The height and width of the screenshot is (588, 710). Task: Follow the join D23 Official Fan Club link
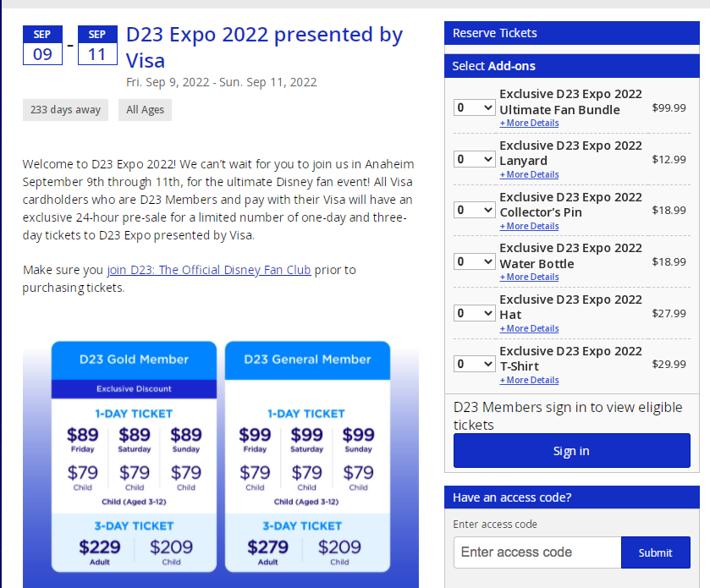209,270
